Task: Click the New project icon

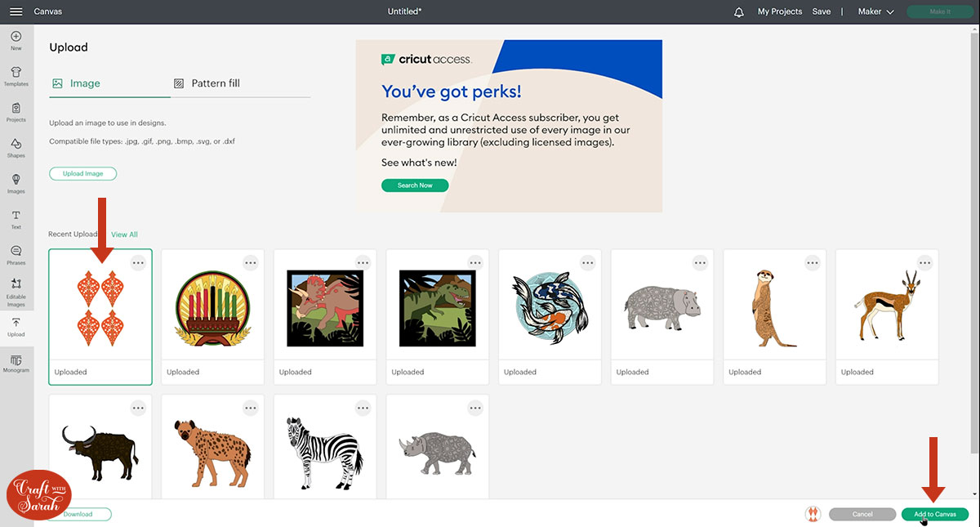Action: [x=16, y=40]
